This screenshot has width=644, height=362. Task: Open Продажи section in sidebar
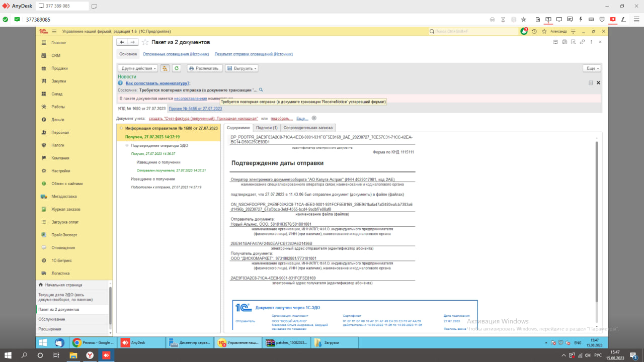pyautogui.click(x=59, y=68)
